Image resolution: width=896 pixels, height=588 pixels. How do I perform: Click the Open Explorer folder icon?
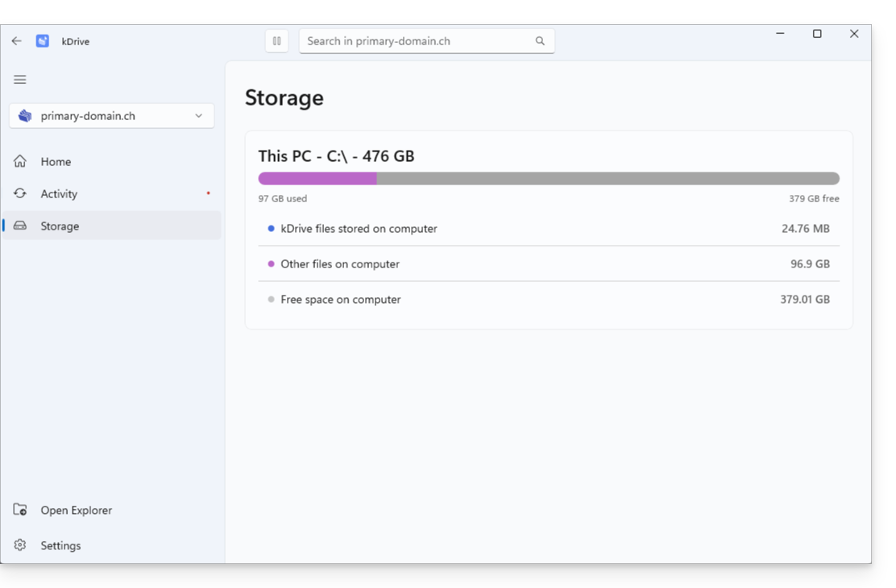tap(20, 510)
